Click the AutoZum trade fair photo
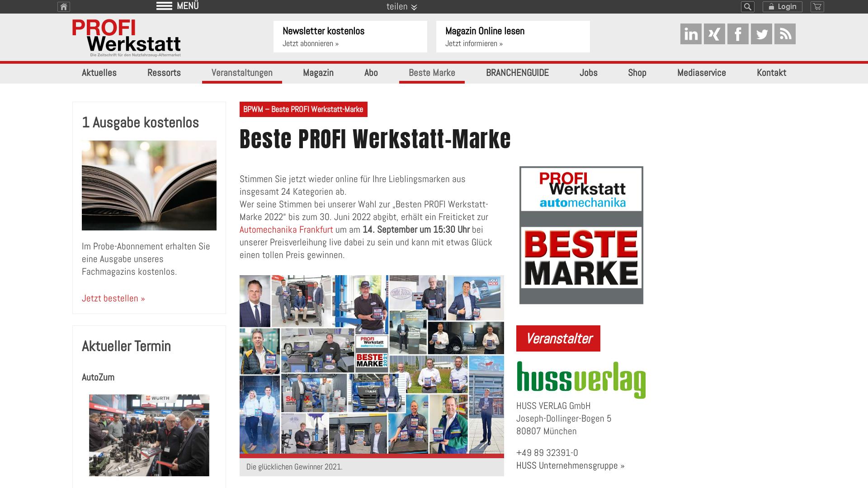The image size is (868, 488). pos(149,435)
